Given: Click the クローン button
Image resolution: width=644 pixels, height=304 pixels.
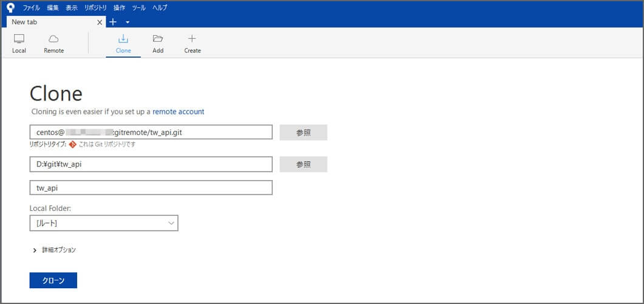Looking at the screenshot, I should coord(53,280).
